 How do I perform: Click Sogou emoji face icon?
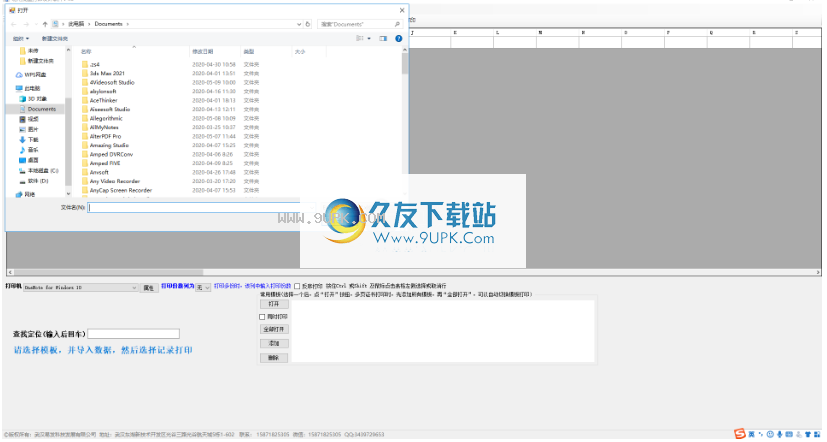[771, 435]
